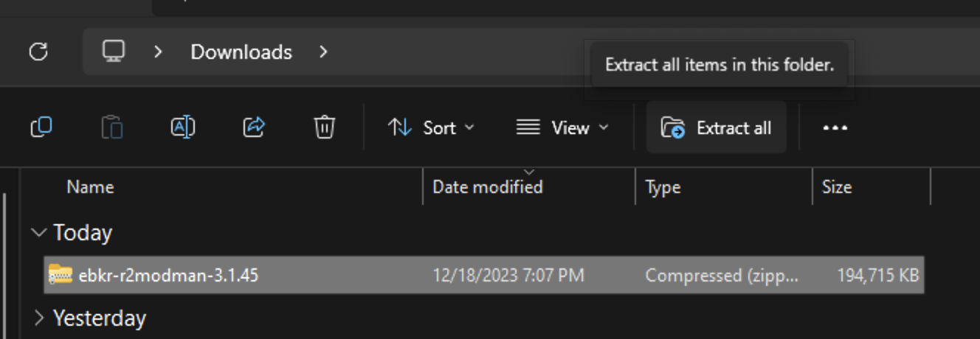Click the This PC monitor icon
The image size is (980, 339).
113,52
